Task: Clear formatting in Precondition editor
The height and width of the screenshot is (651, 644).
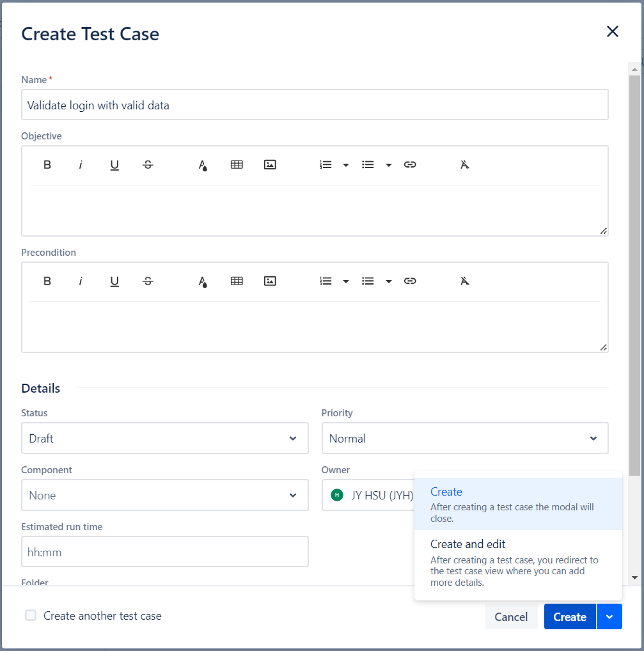Action: [x=465, y=281]
